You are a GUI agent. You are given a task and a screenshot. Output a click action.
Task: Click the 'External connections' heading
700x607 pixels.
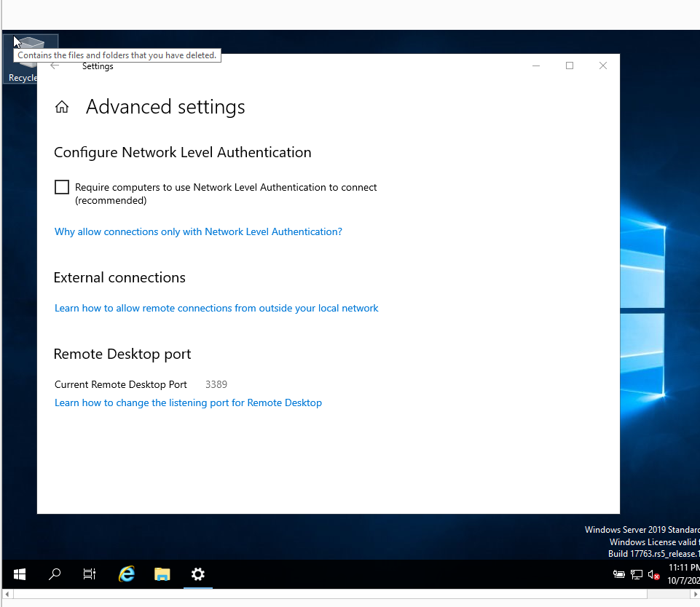(x=119, y=278)
